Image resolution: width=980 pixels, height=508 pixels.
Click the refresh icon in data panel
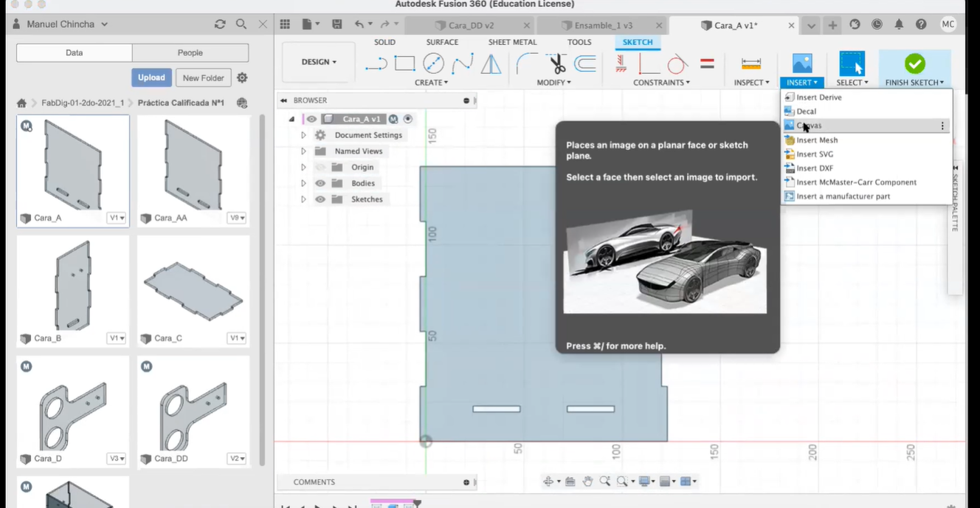click(220, 24)
